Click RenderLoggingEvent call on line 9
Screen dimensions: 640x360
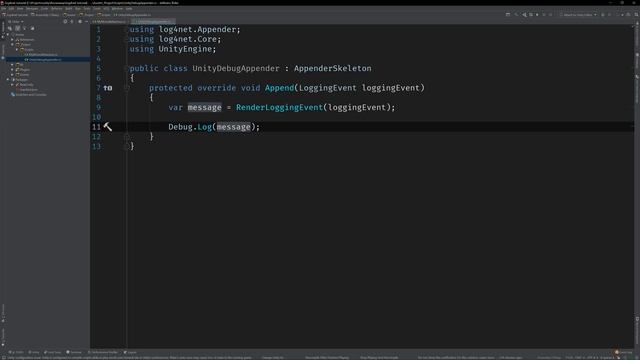(279, 107)
